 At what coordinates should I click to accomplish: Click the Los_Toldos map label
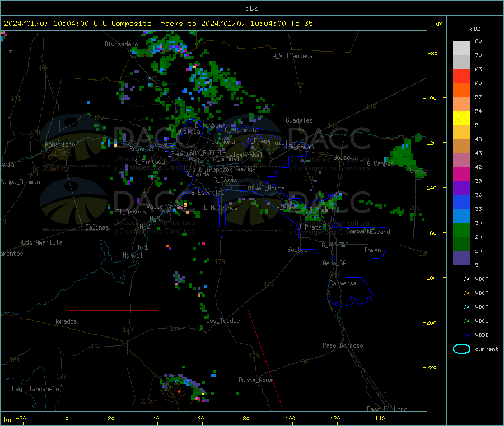point(223,321)
